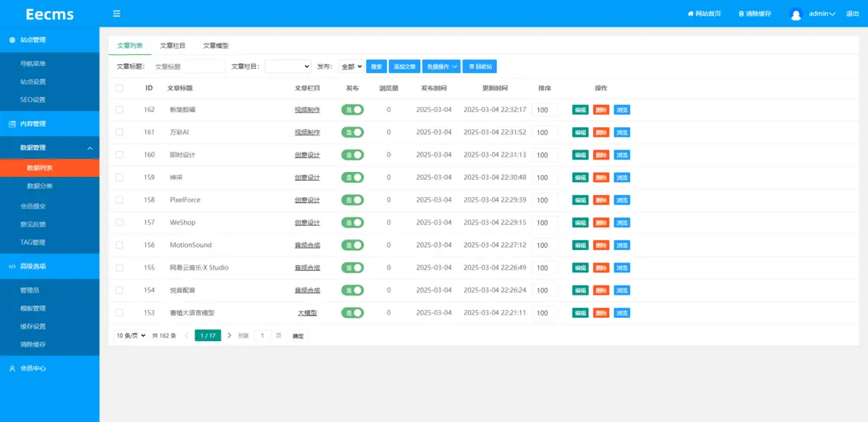The width and height of the screenshot is (868, 422).
Task: Open 会员中心 at the bottom of the sidebar
Action: coord(33,369)
